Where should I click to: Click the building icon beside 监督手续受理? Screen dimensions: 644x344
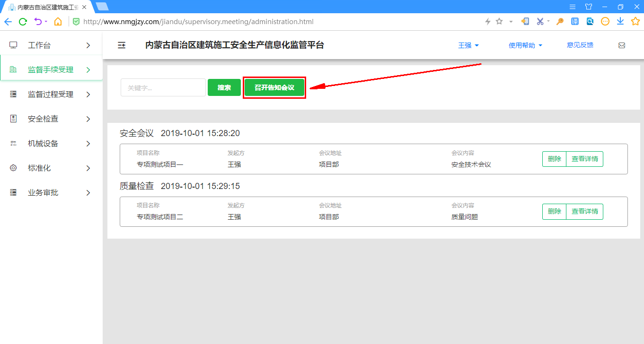coord(13,70)
